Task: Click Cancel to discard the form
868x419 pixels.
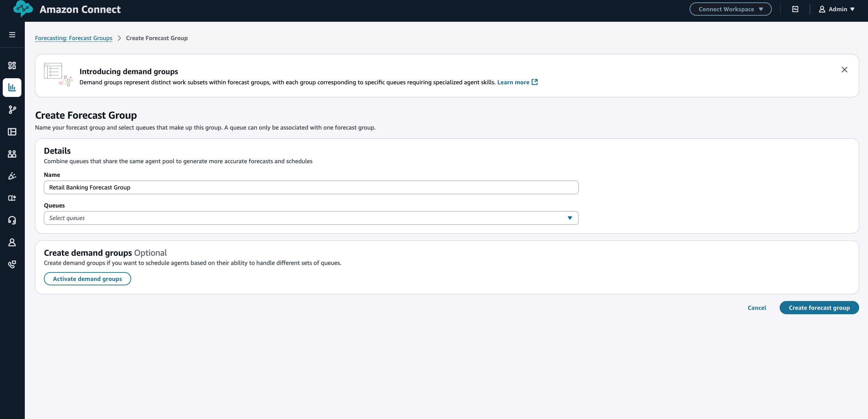Action: 757,308
